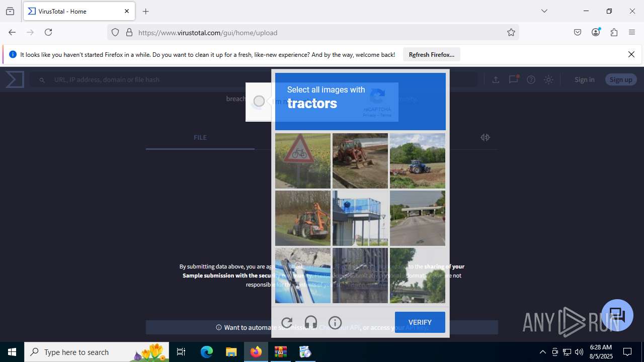Screen dimensions: 644x362
Task: Select the road overpass image tile
Action: click(418, 218)
